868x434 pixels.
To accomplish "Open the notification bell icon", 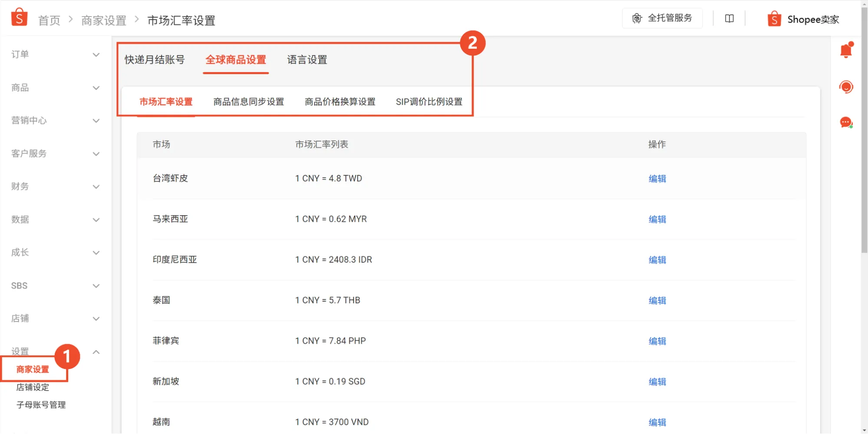I will click(x=845, y=49).
